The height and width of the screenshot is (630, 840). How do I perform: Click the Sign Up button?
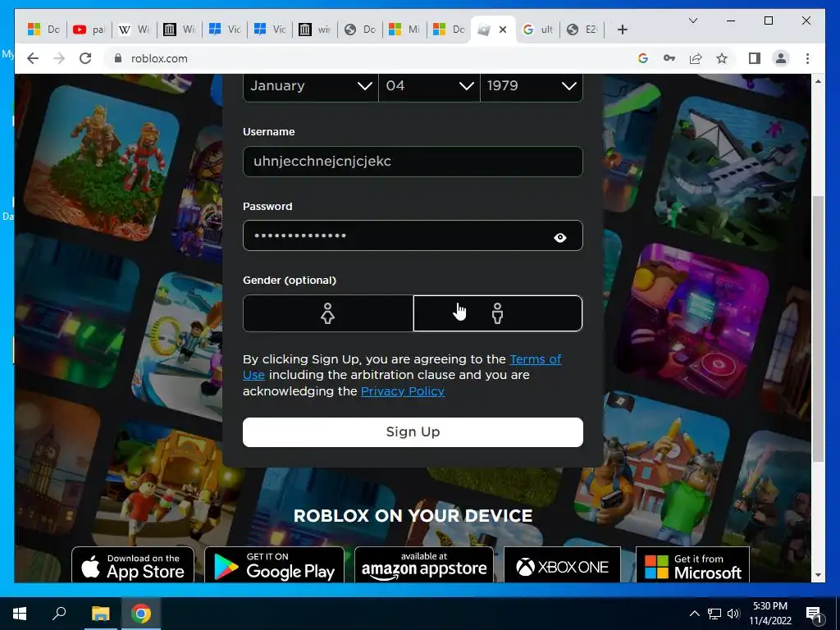click(x=413, y=431)
